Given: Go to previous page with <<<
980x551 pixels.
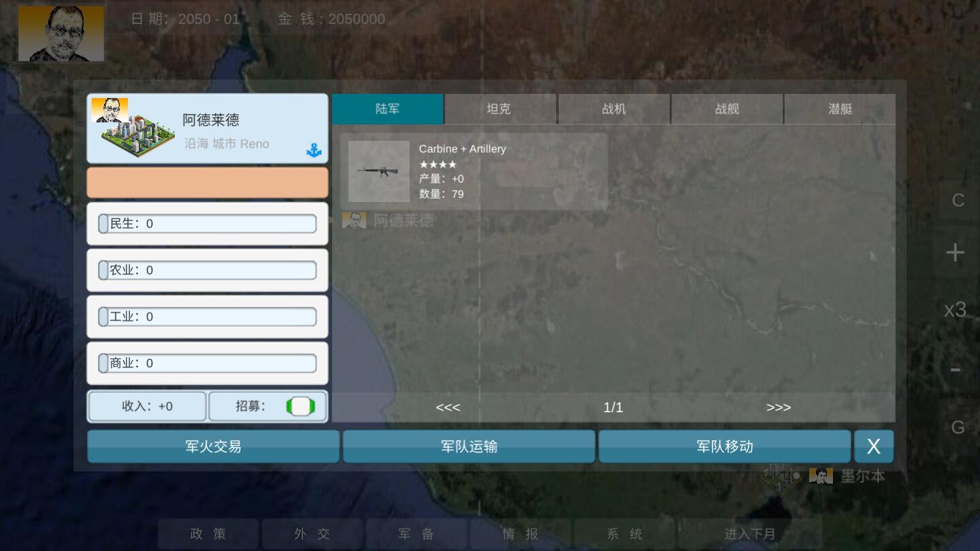Looking at the screenshot, I should pyautogui.click(x=448, y=407).
